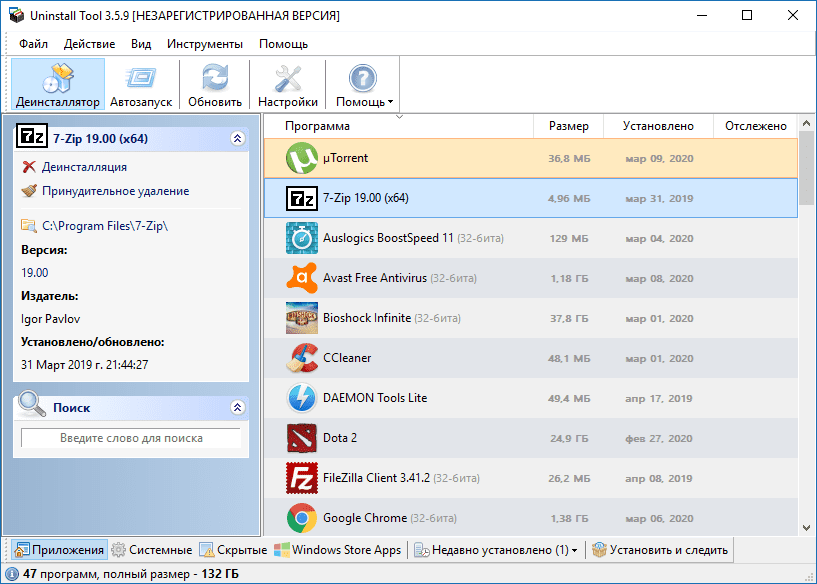
Task: Open the Деинсталлятор toolbar tool
Action: pos(58,84)
